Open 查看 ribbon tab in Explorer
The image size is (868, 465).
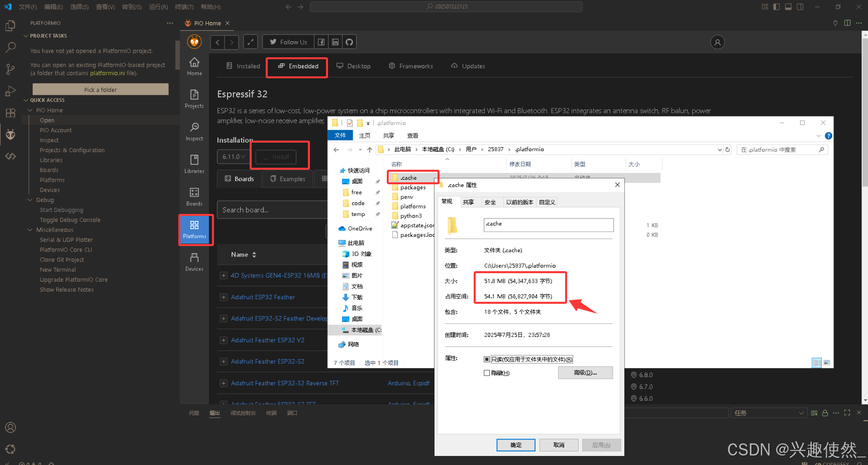pyautogui.click(x=413, y=136)
